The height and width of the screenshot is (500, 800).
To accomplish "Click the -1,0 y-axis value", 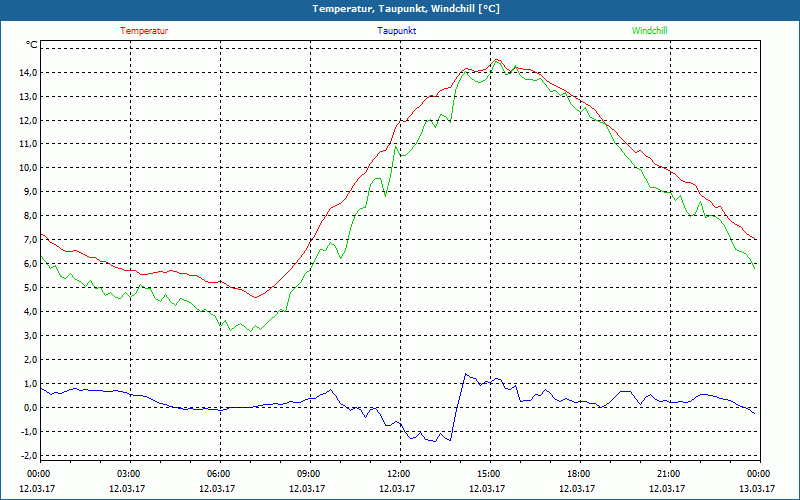I will (29, 432).
